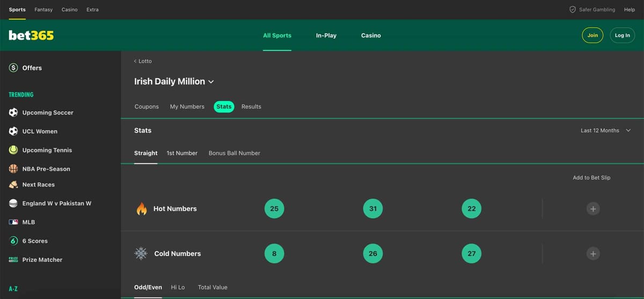Click the England W v Pakistan W cricket icon
This screenshot has width=644, height=299.
tap(13, 203)
